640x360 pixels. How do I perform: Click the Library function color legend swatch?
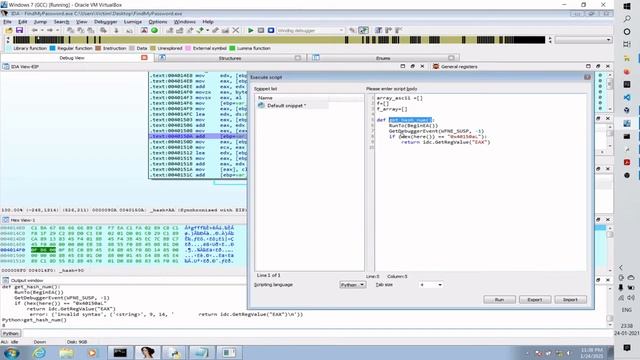click(x=9, y=48)
